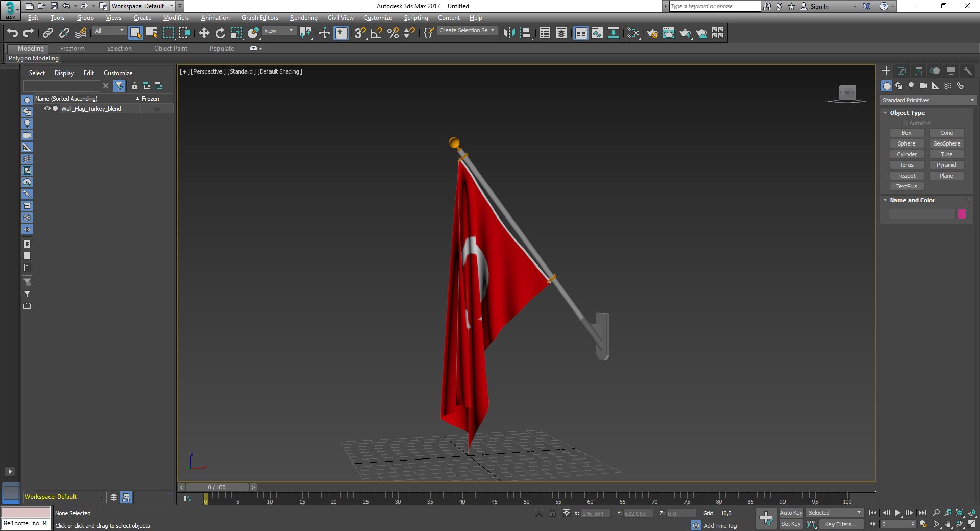Click the Play Animation button
This screenshot has width=980, height=531.
897,513
